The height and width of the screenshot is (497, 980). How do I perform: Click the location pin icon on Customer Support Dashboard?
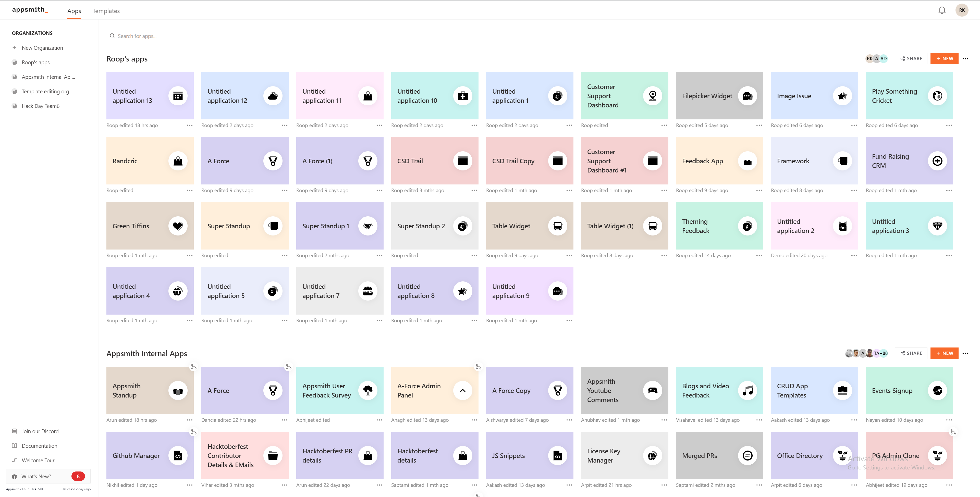[652, 96]
